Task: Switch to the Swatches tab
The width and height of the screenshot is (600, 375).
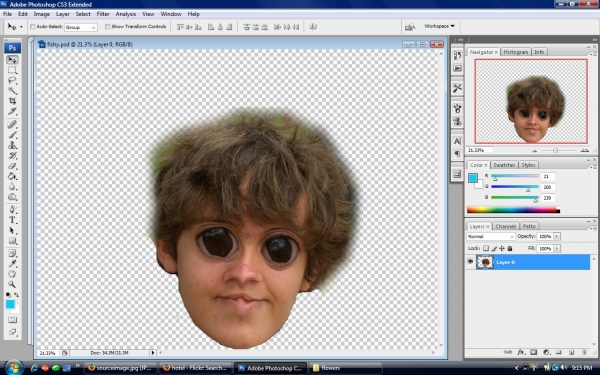Action: coord(504,165)
